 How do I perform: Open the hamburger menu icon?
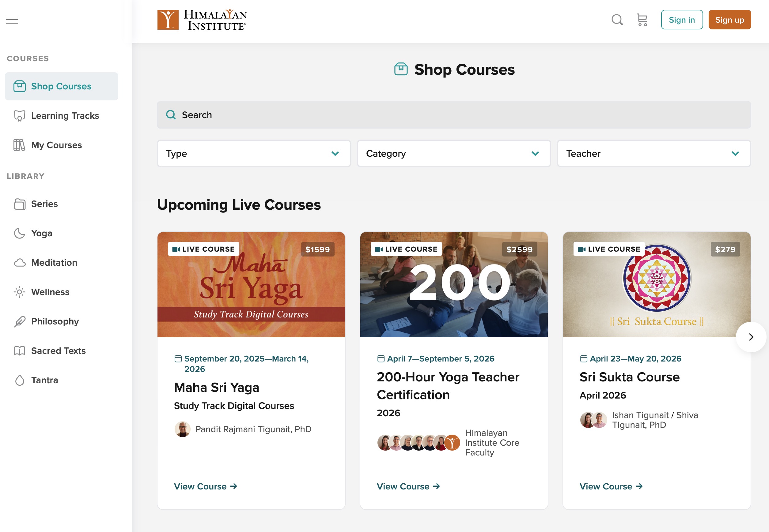pyautogui.click(x=12, y=19)
